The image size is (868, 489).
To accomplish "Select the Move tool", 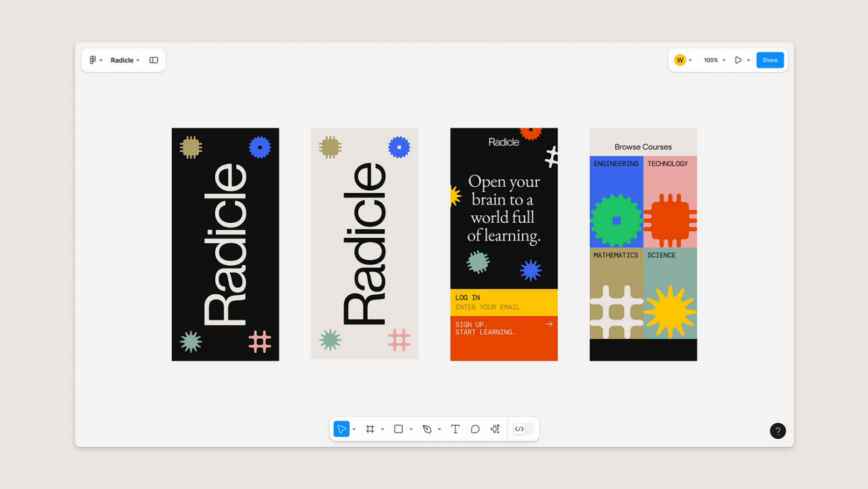I will (341, 429).
